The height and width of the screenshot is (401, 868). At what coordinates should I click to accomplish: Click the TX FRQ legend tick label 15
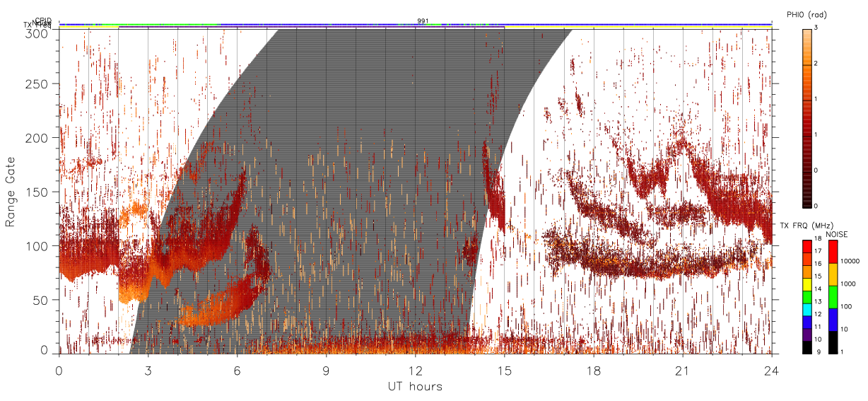(x=818, y=277)
